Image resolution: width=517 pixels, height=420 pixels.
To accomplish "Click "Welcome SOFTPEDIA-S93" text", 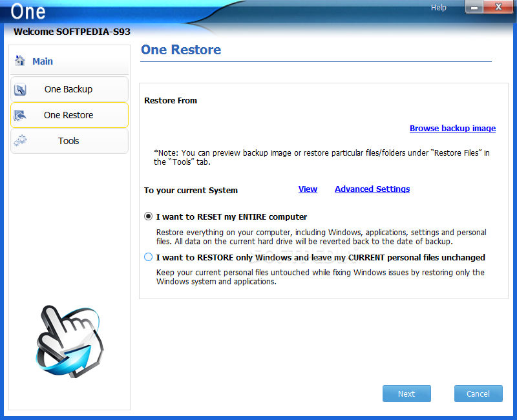I will pyautogui.click(x=72, y=32).
